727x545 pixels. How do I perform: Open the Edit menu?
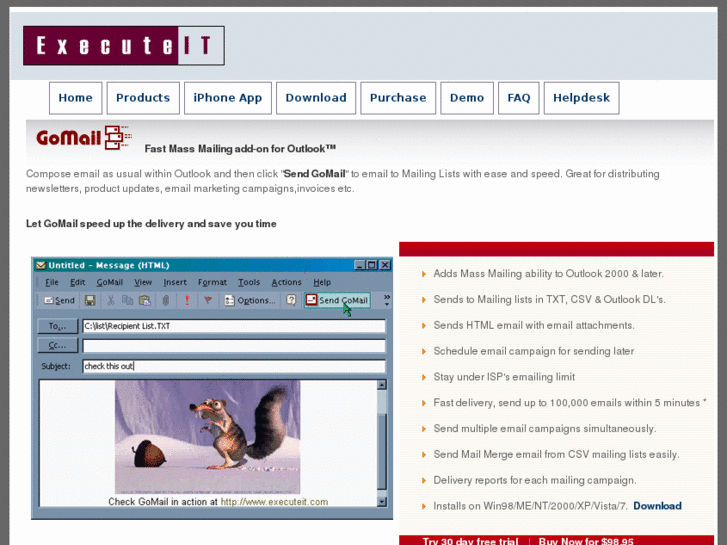77,282
